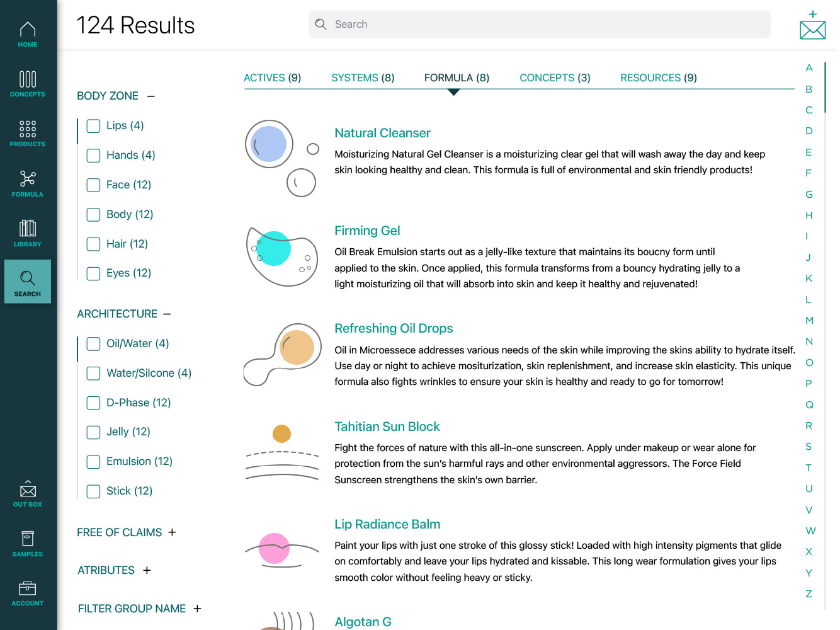Collapse the Body Zone section
840x630 pixels.
[150, 96]
